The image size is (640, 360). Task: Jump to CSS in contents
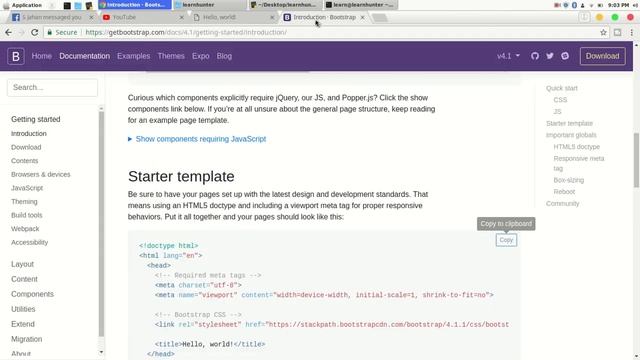point(560,100)
